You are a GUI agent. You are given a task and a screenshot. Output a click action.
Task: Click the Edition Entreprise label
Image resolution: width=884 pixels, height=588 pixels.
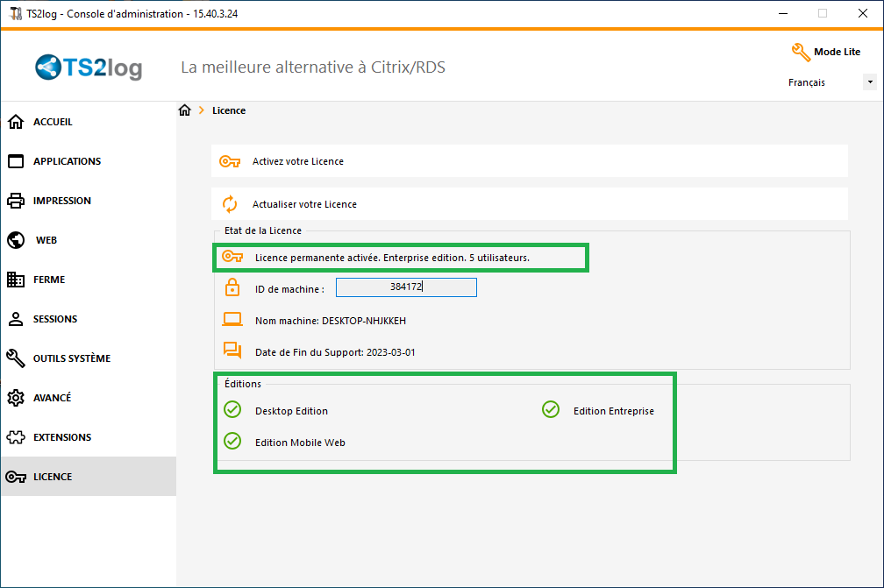(x=614, y=411)
